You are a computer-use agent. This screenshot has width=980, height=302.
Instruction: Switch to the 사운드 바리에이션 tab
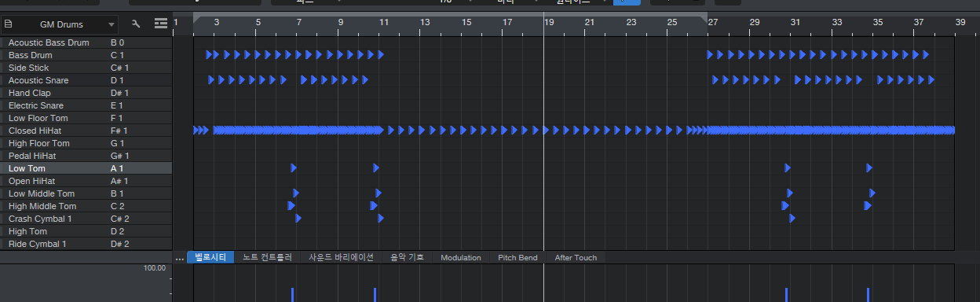(x=341, y=257)
